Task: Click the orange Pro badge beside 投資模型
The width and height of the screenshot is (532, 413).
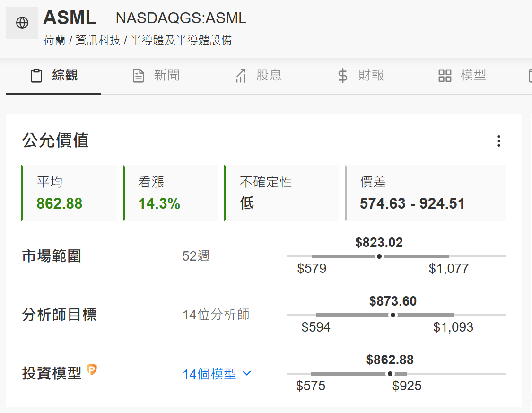Action: [92, 369]
